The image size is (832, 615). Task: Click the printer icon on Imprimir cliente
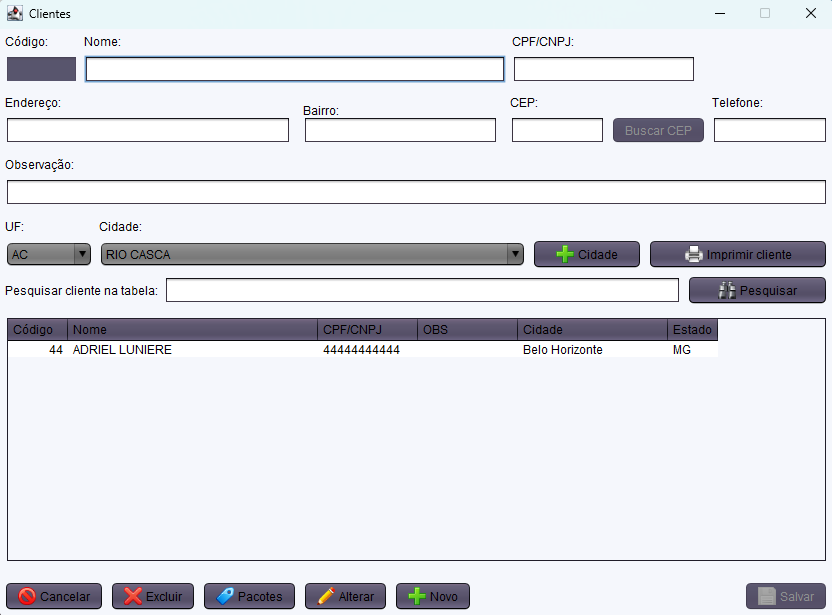click(694, 255)
